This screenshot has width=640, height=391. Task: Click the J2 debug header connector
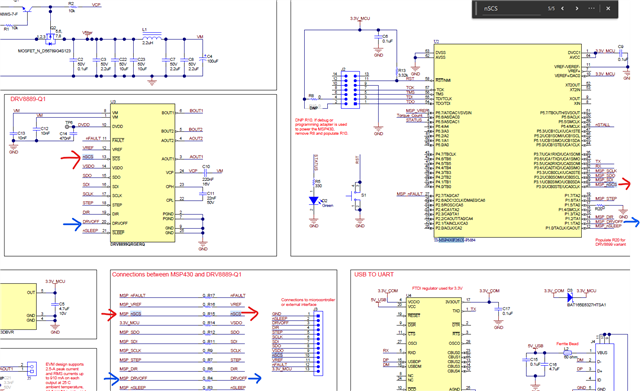(350, 89)
